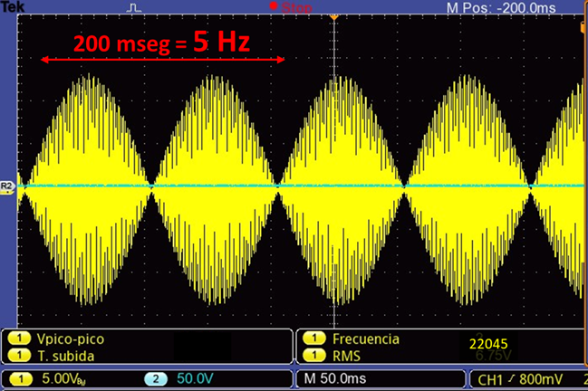Click the M Pos: -200.0ms readout
588x391 pixels.
(x=501, y=7)
